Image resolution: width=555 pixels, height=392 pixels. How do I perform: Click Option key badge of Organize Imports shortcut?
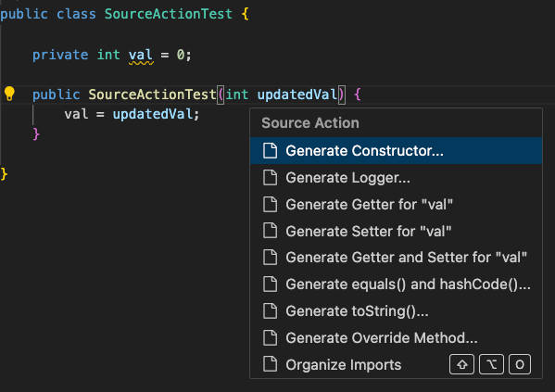(x=491, y=364)
